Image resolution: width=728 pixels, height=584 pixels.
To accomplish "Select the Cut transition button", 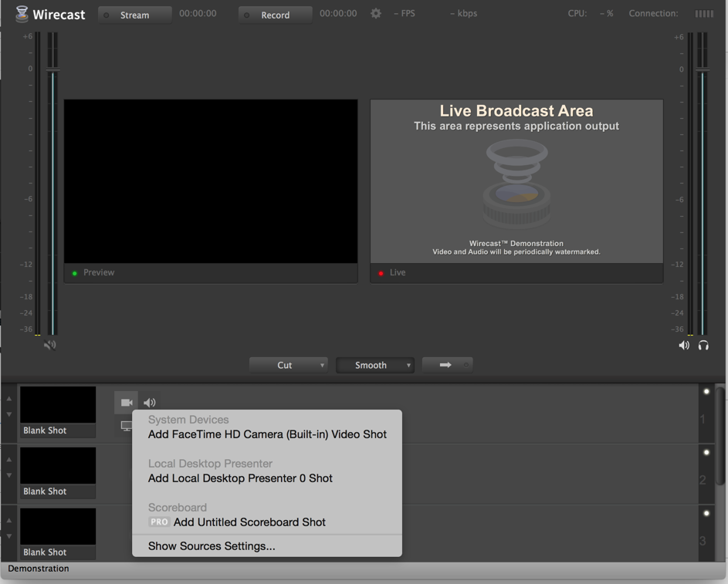I will click(288, 365).
